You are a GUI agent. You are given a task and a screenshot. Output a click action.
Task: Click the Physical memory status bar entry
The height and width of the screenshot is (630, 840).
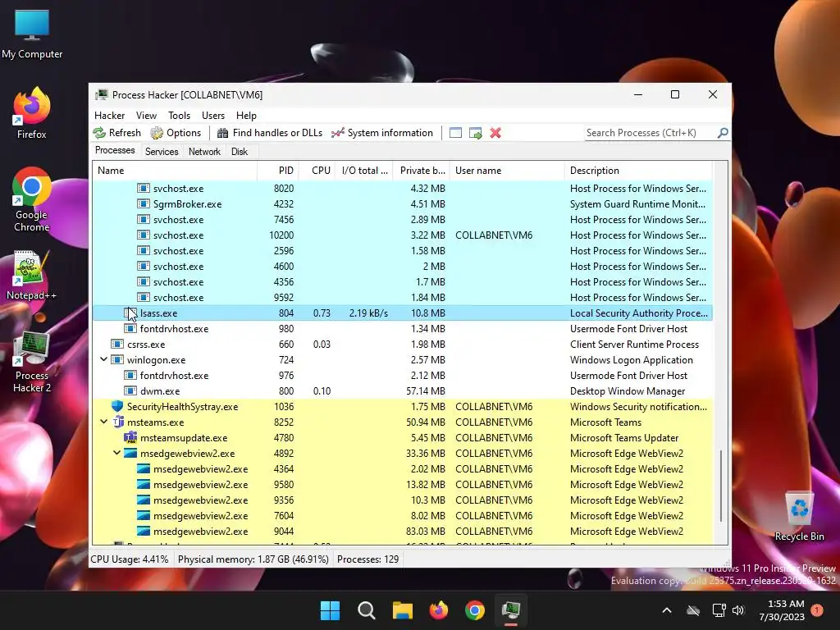[x=253, y=559]
